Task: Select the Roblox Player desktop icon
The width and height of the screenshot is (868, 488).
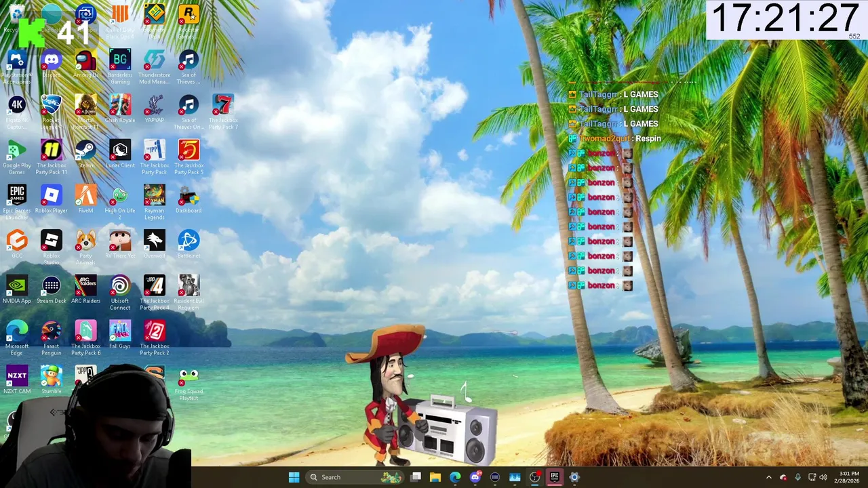Action: pyautogui.click(x=52, y=200)
